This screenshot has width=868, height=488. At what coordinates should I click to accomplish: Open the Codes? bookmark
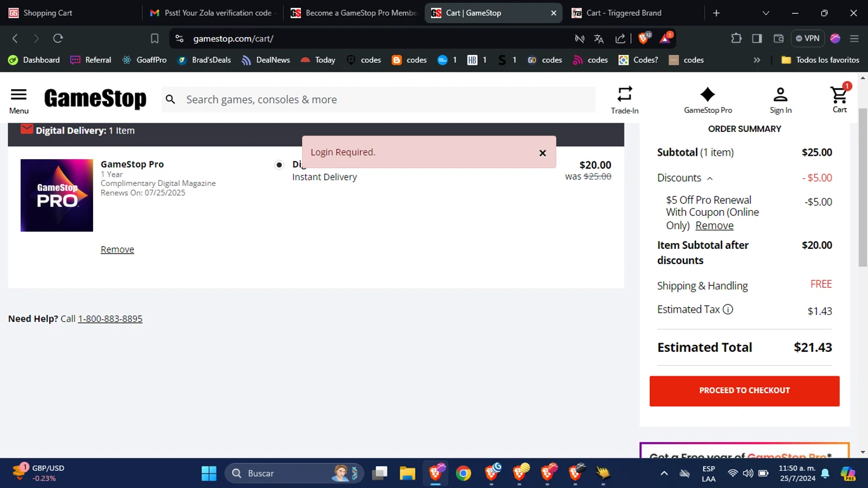(638, 60)
